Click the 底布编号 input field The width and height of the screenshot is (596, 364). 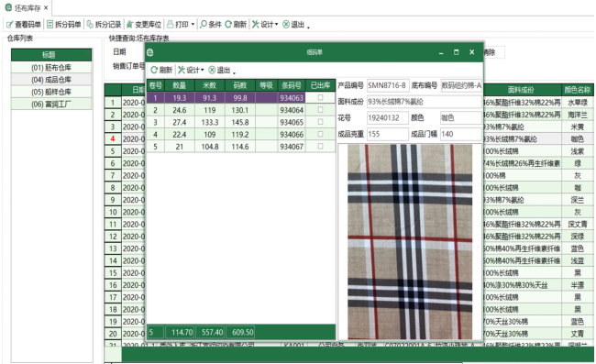click(x=461, y=85)
